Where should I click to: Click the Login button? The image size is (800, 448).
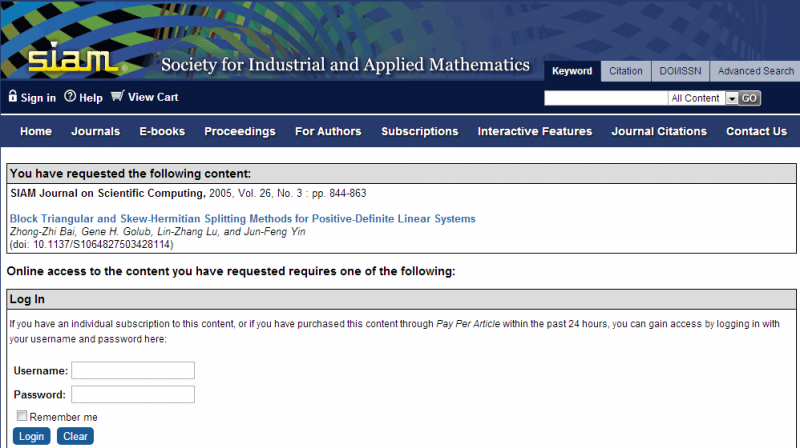31,436
